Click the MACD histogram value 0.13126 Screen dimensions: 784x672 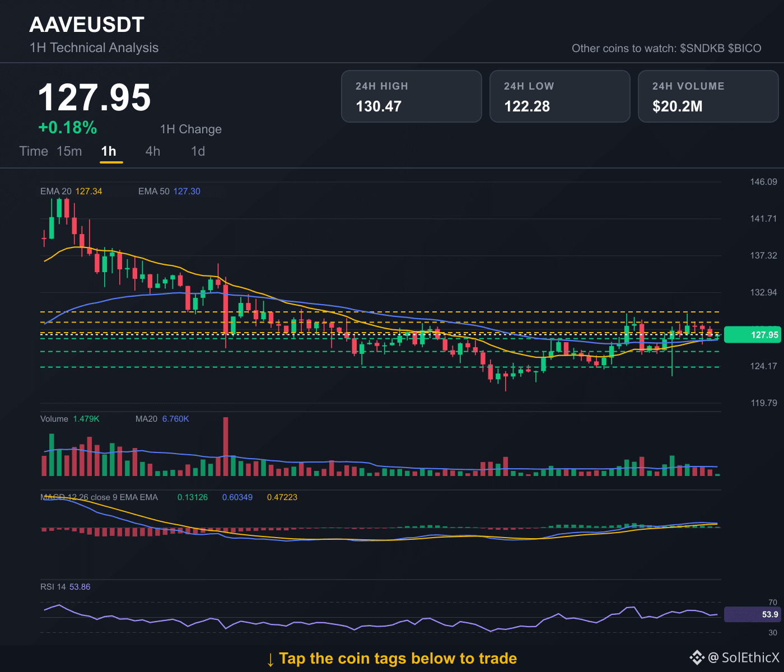tap(193, 497)
